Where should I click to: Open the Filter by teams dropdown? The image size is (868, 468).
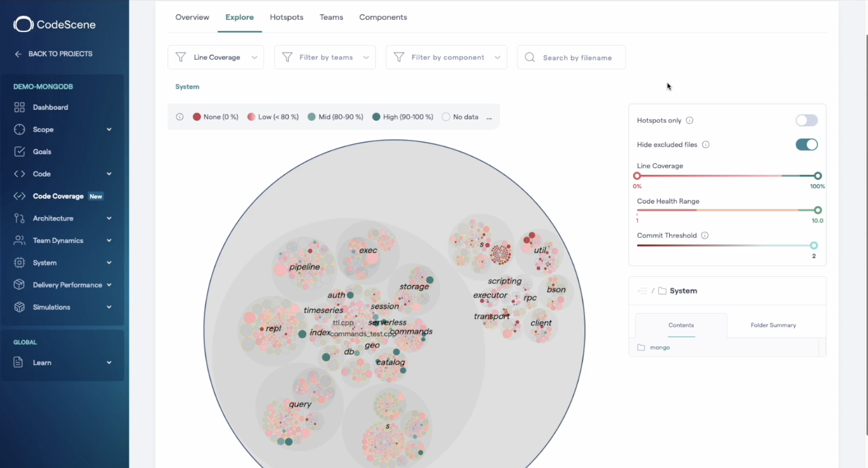(x=325, y=57)
